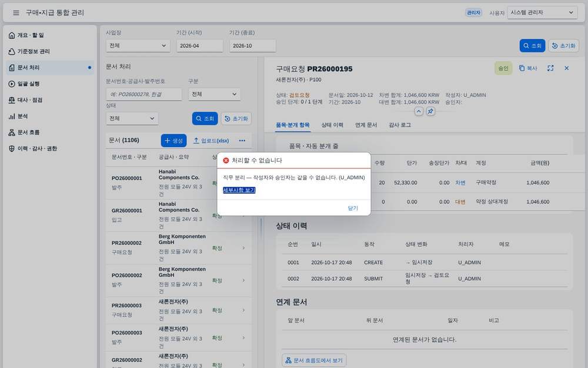The width and height of the screenshot is (588, 368).
Task: Click 업로드(xlsx) upload button
Action: tap(211, 141)
